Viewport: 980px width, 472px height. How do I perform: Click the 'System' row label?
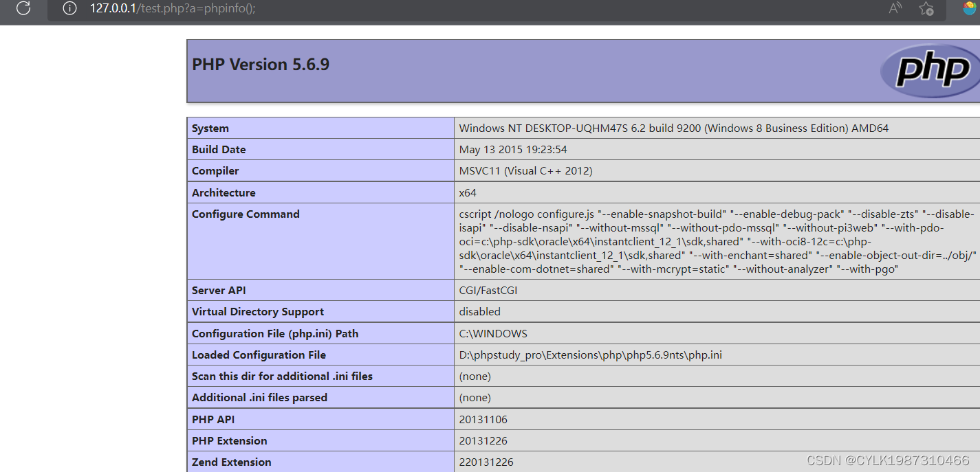[x=210, y=128]
